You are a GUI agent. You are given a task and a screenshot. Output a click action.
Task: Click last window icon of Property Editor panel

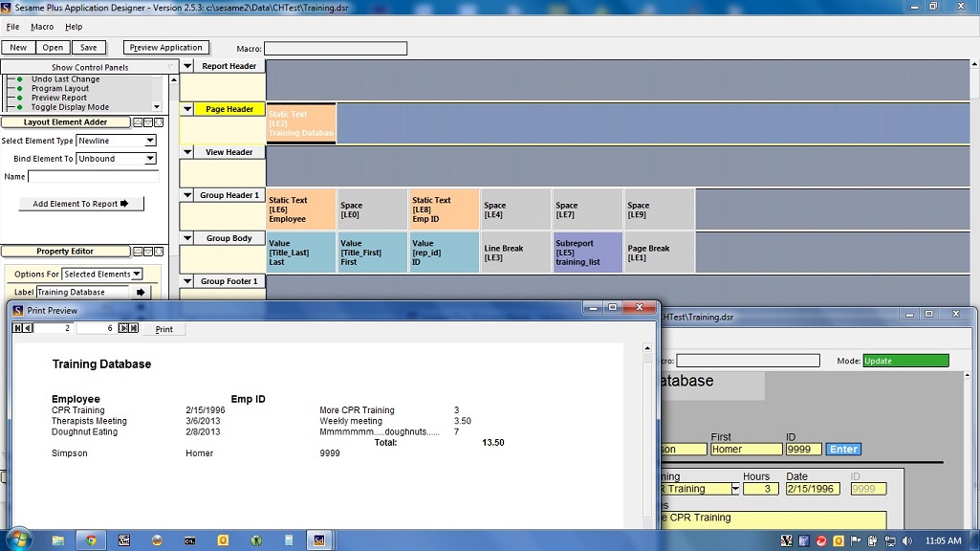click(159, 252)
